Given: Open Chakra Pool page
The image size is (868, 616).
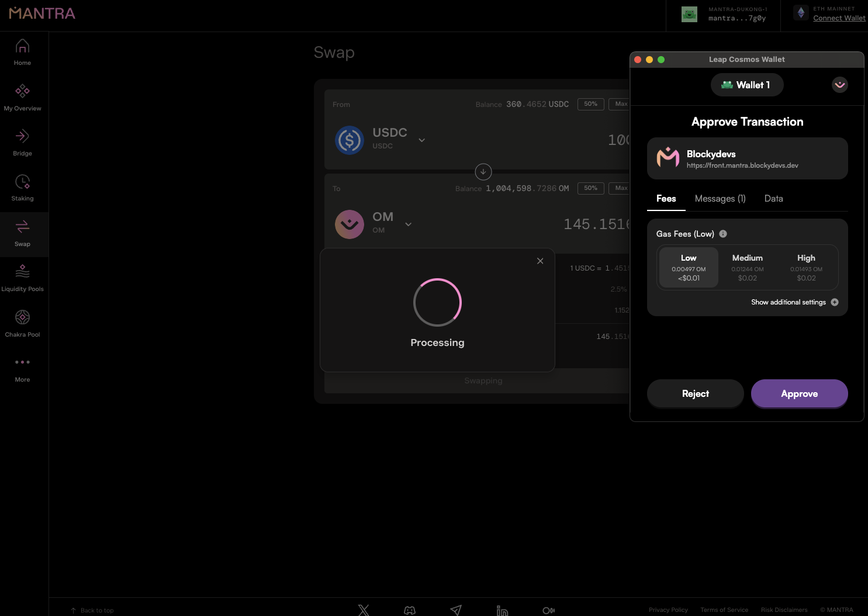Looking at the screenshot, I should click(22, 317).
